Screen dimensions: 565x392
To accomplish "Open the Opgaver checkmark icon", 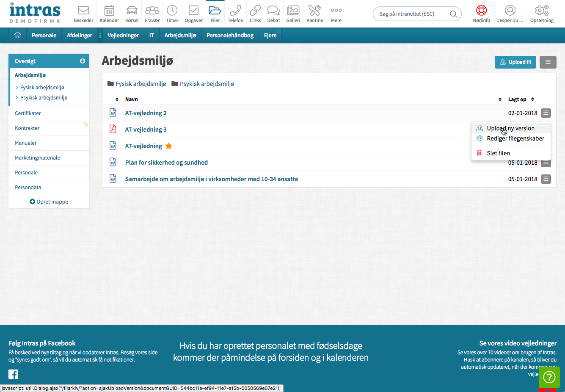I will (x=193, y=11).
